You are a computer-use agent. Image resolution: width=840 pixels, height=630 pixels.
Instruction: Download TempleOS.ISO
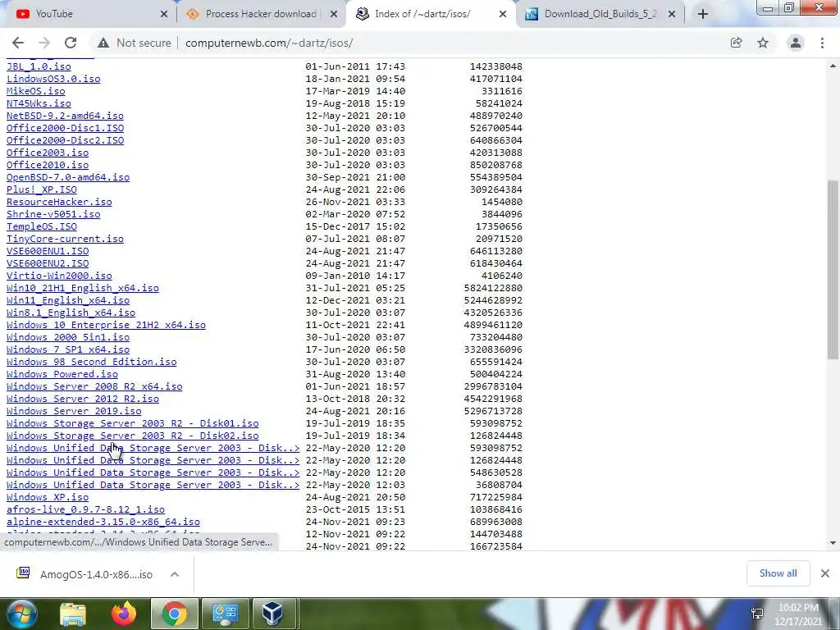click(x=41, y=226)
